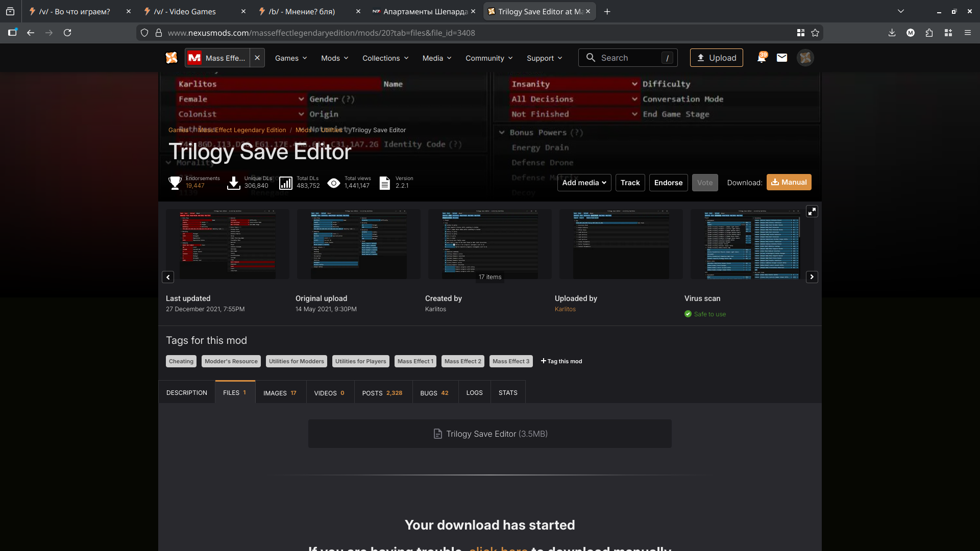
Task: Track this mod
Action: click(x=630, y=183)
